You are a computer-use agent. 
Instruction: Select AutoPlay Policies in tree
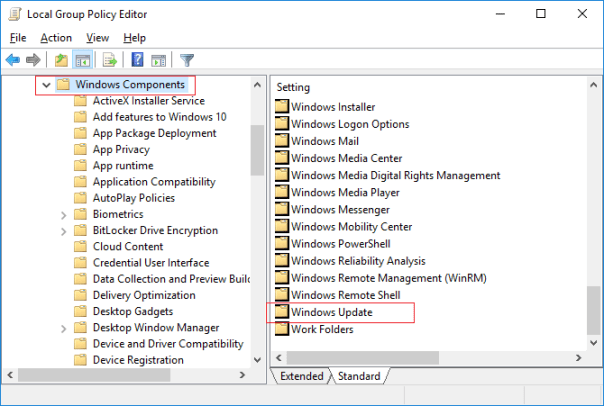coord(134,198)
